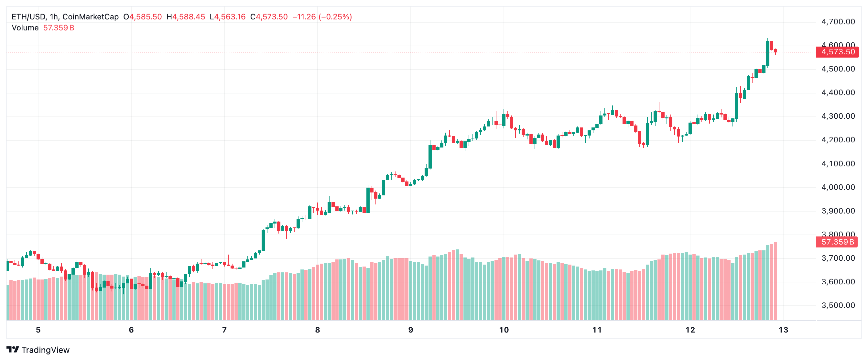Select date marker 5 on the time axis

click(x=38, y=330)
